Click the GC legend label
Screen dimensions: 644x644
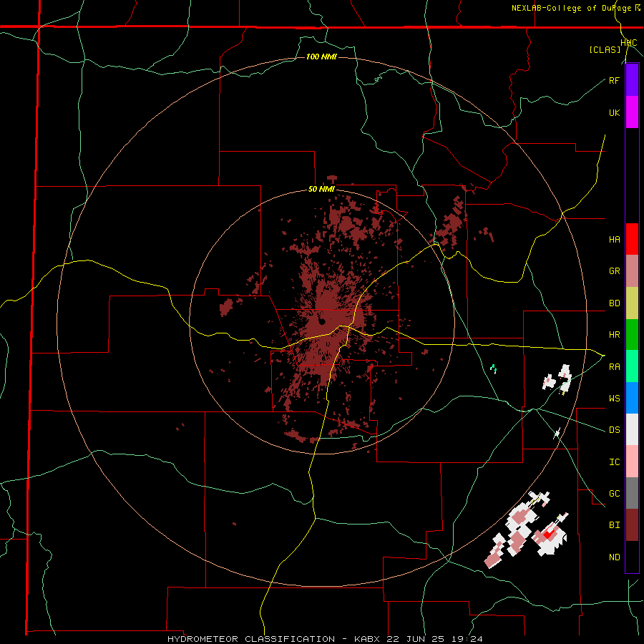tap(614, 494)
